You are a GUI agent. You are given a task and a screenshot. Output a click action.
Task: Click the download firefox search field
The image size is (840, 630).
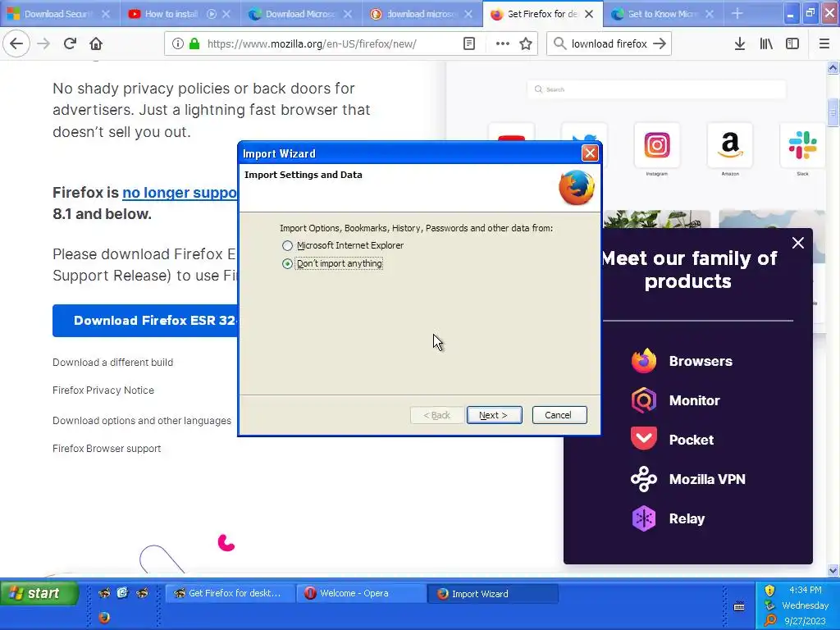coord(609,43)
